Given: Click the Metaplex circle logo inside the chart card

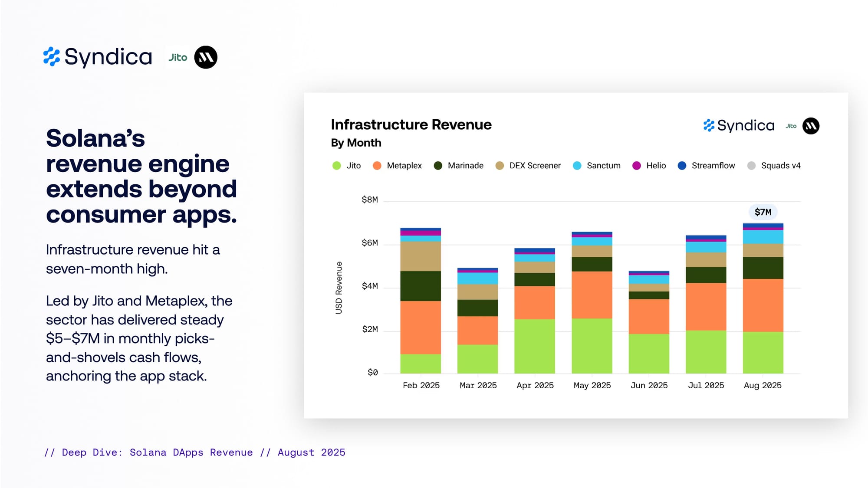Looking at the screenshot, I should pos(811,126).
